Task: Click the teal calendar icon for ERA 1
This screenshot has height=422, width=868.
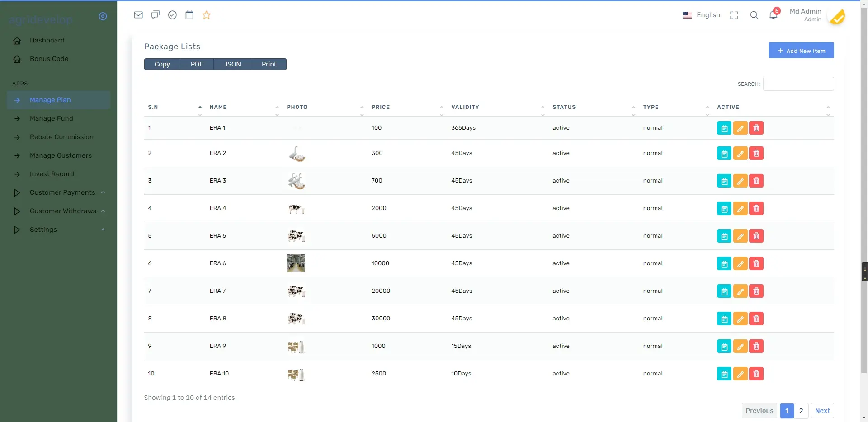Action: click(724, 128)
